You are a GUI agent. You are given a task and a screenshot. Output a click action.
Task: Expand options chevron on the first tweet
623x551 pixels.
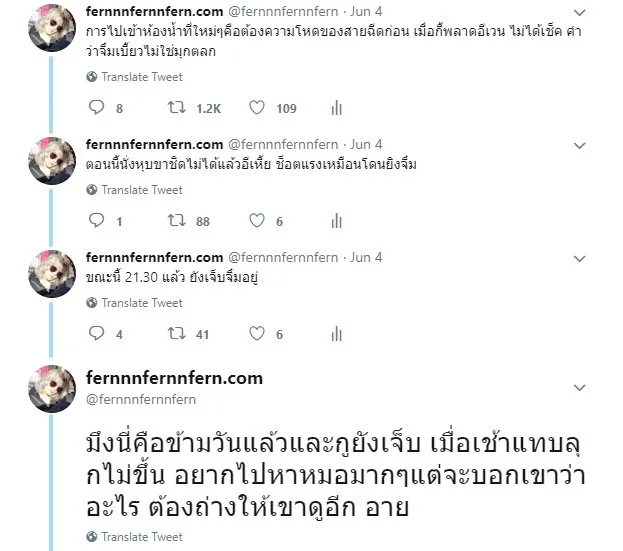click(x=580, y=13)
